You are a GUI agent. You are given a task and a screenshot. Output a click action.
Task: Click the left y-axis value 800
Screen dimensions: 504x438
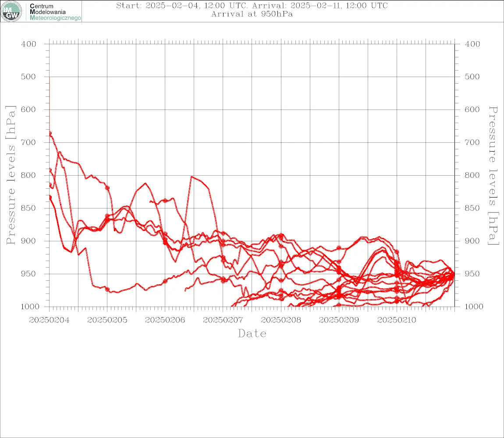pos(28,176)
